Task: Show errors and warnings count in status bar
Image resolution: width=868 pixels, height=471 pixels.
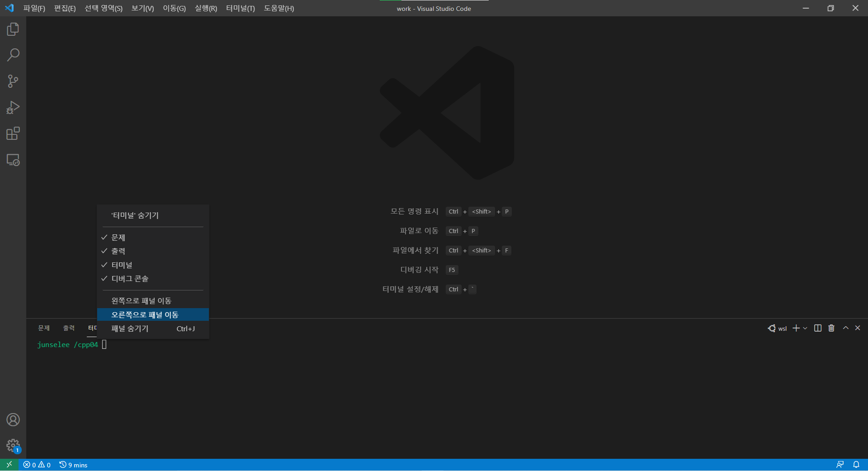Action: pos(37,465)
